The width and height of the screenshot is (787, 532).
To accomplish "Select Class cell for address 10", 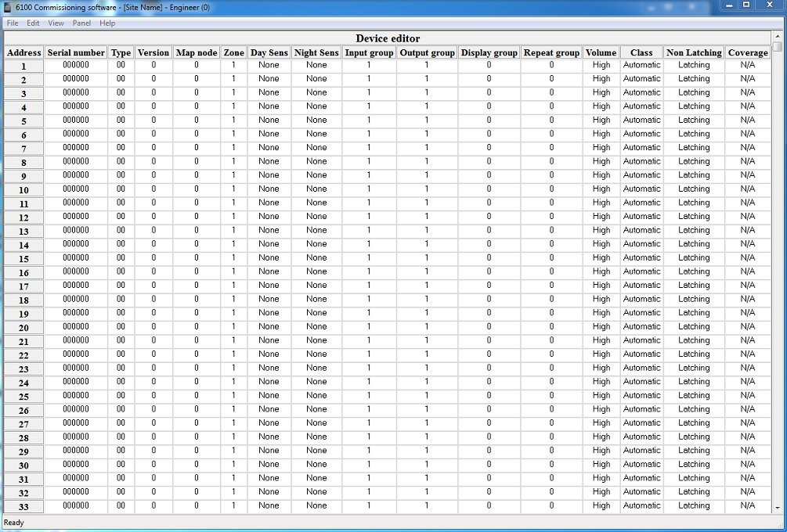I will (641, 189).
